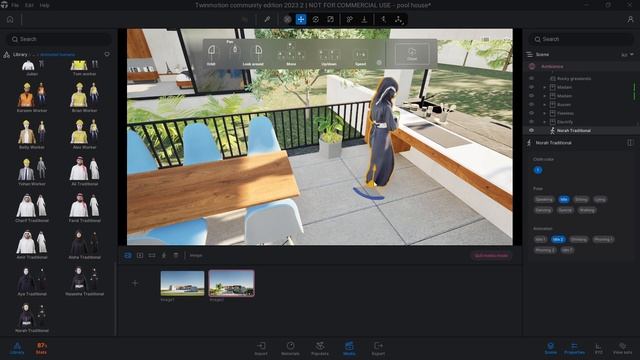The height and width of the screenshot is (360, 640).
Task: Choose the Idle 1 animation
Action: tap(540, 239)
